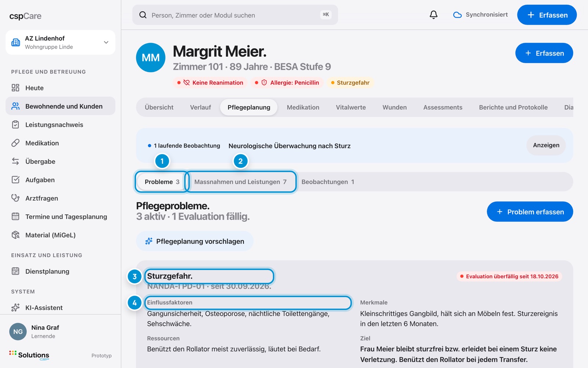Open Heute dashboard icon in sidebar

pyautogui.click(x=15, y=88)
